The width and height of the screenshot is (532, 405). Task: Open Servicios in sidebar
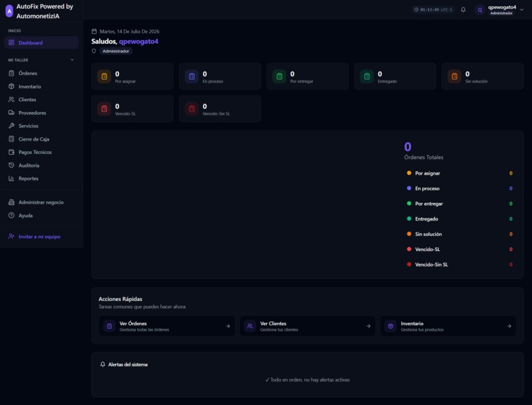pyautogui.click(x=42, y=126)
